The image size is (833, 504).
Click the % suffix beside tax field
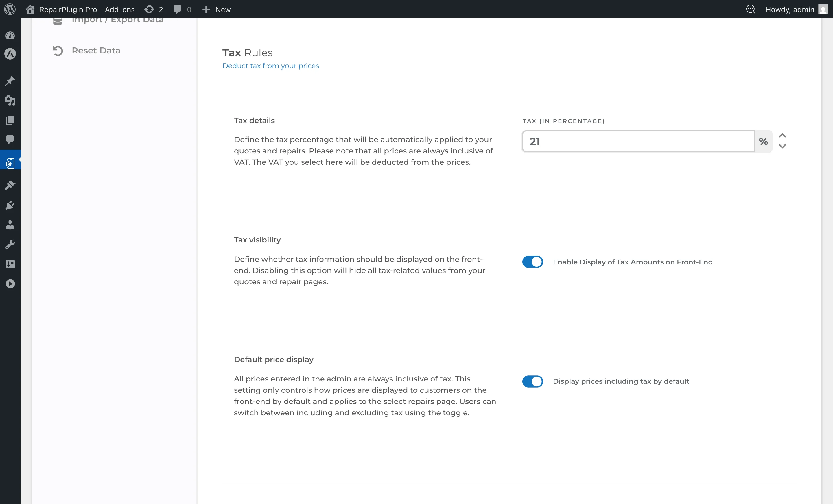point(763,141)
